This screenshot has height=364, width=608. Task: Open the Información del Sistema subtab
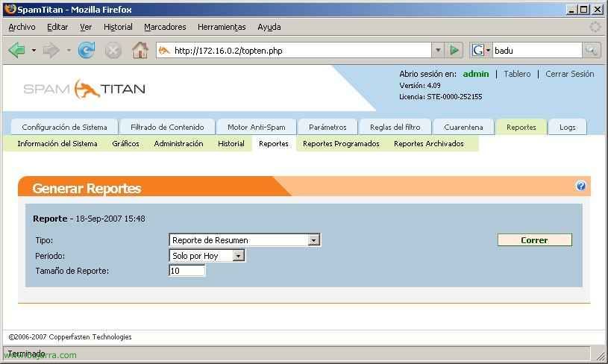tap(57, 143)
